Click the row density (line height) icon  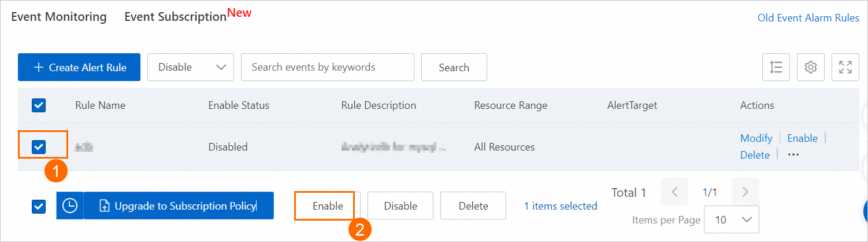point(776,67)
